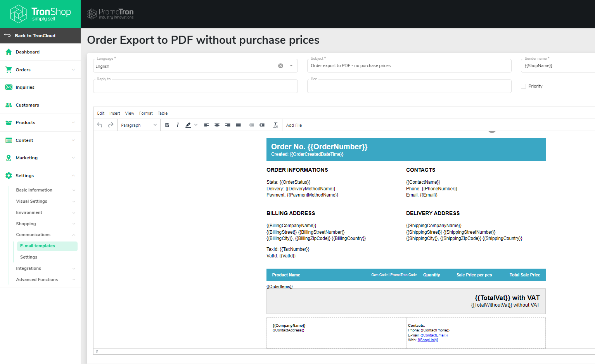
Task: Expand Visual Settings submenu
Action: 74,202
